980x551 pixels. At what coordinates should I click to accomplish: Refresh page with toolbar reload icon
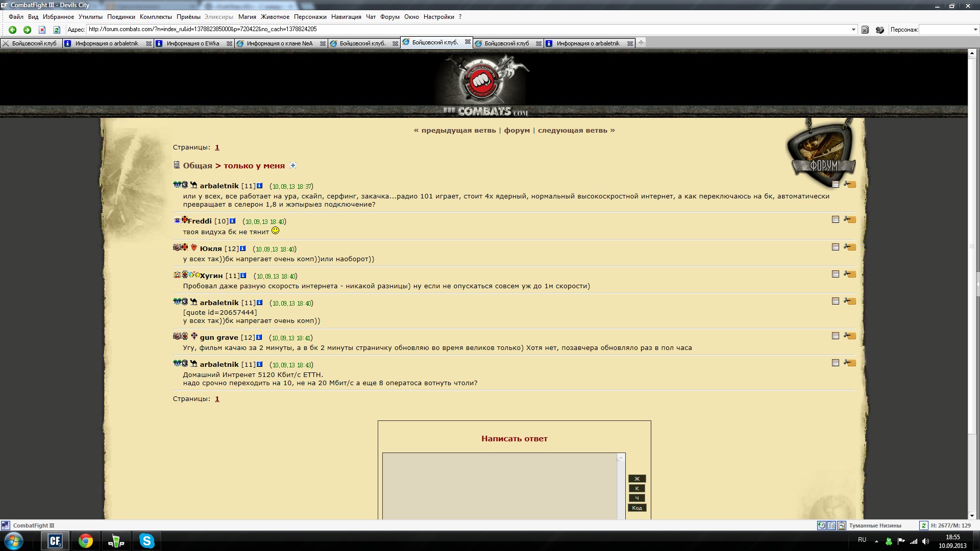pyautogui.click(x=57, y=30)
